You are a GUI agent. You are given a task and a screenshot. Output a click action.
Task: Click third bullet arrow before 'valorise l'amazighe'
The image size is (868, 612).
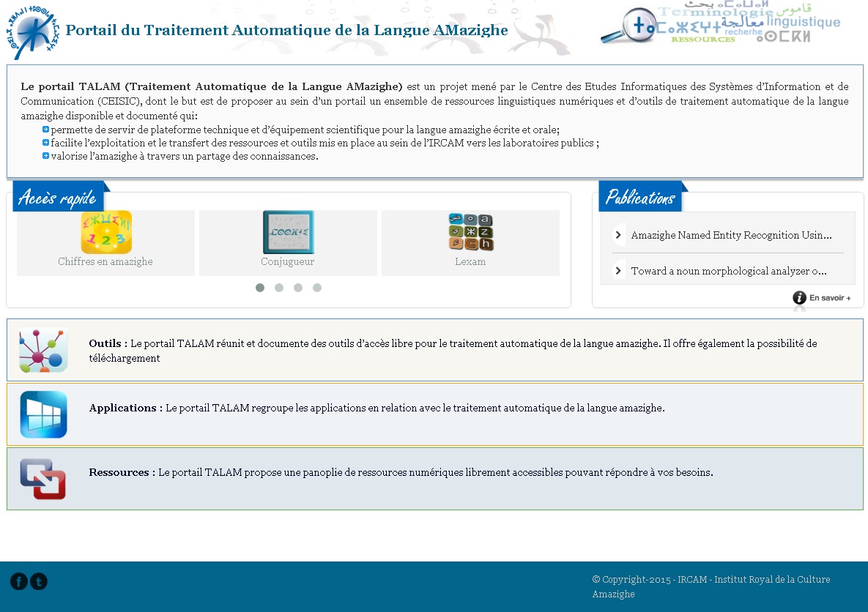tap(46, 156)
